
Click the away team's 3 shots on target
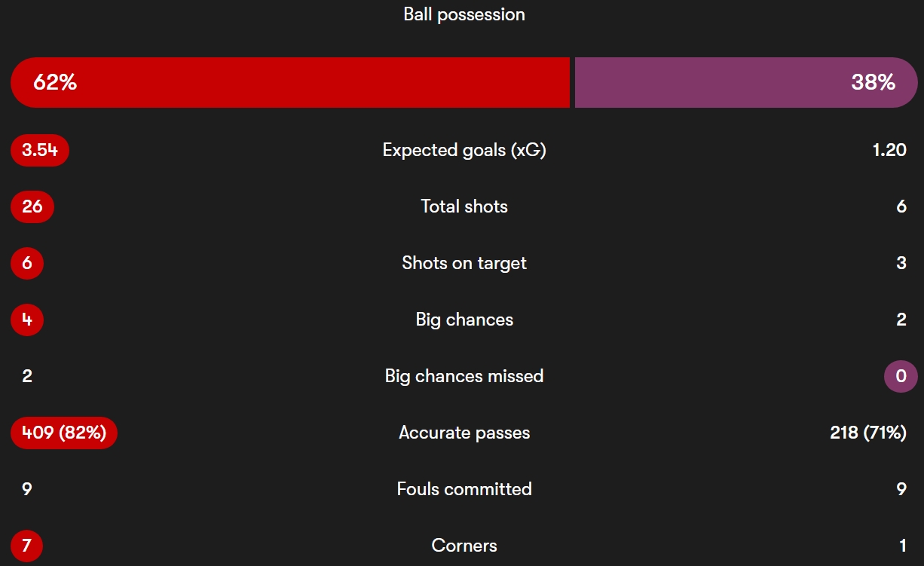901,263
